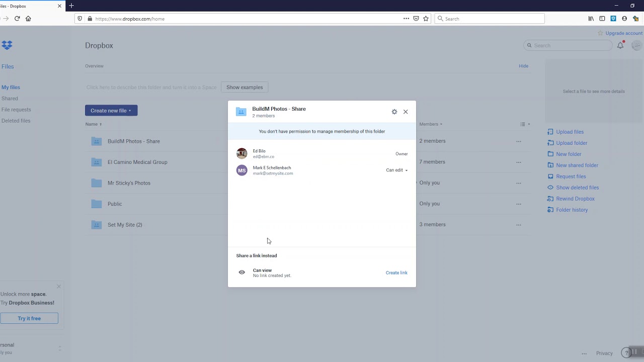
Task: Expand the personal account switcher
Action: tap(59, 348)
